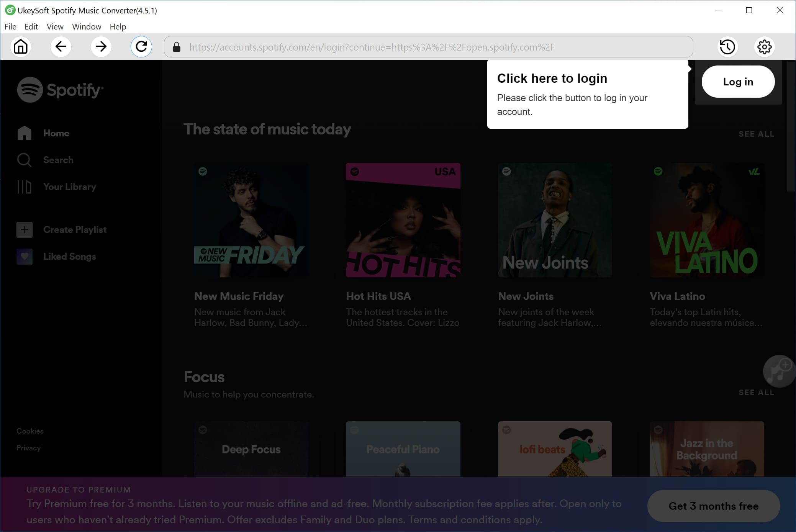Click the Your Library icon
The width and height of the screenshot is (796, 532).
(24, 187)
